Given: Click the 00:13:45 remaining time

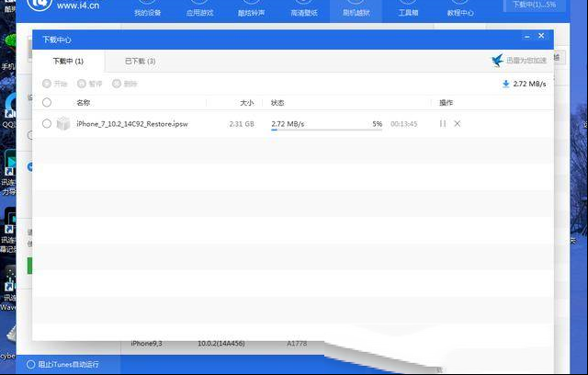Looking at the screenshot, I should pyautogui.click(x=404, y=124).
